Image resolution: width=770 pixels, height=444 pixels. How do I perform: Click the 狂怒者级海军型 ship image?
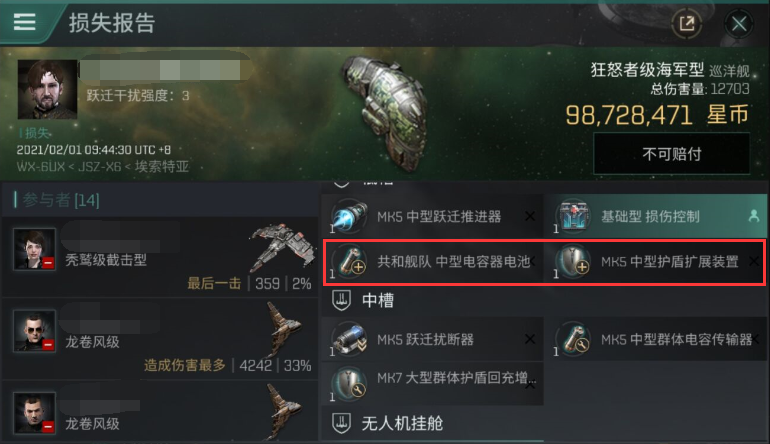385,112
